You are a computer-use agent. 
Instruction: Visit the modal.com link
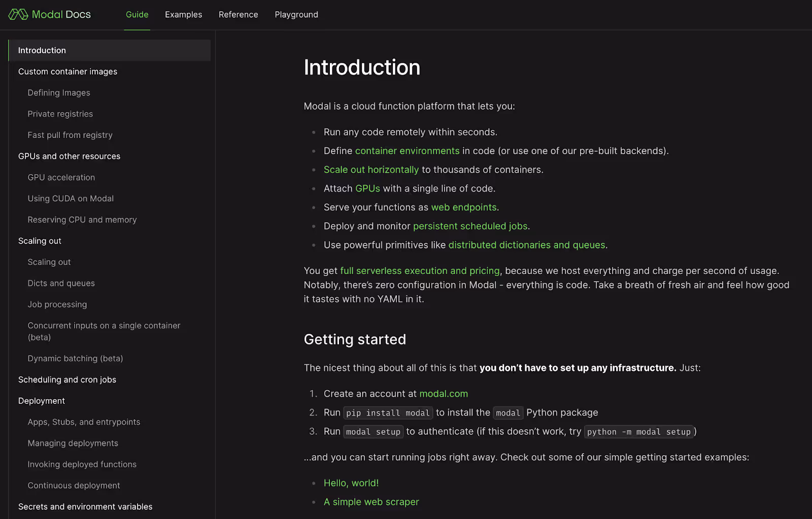coord(444,394)
